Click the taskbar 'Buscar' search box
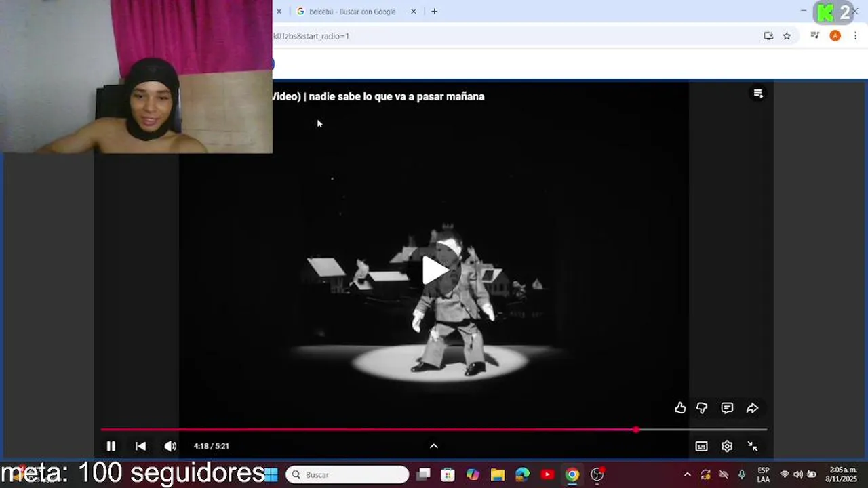The image size is (868, 488). [x=347, y=474]
